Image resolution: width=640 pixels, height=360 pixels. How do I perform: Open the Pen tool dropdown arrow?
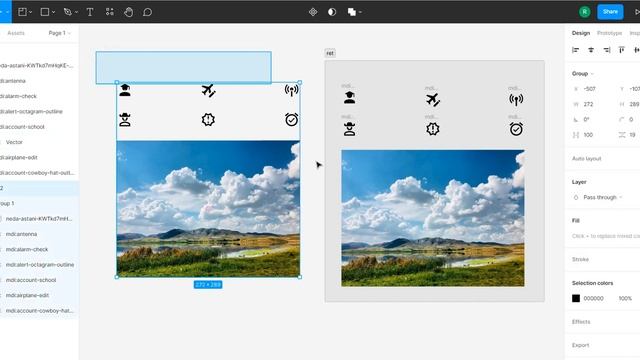point(76,12)
